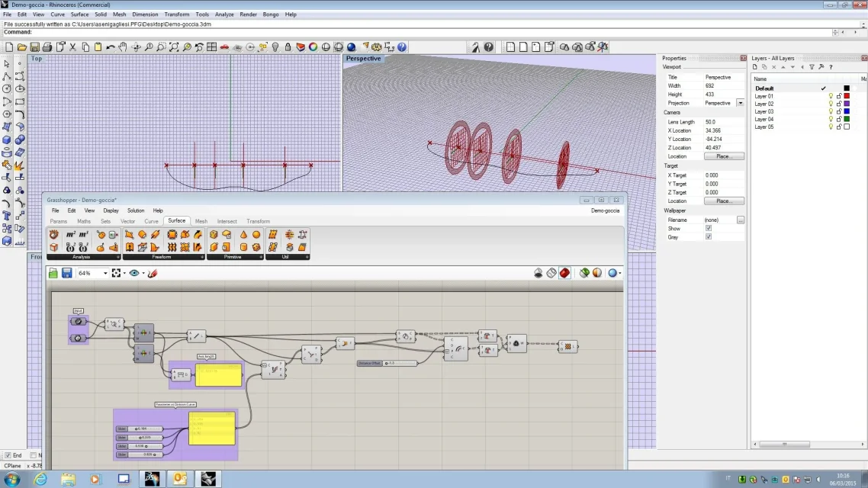Open Rhino Options with the gear icon
This screenshot has height=488, width=868.
pos(377,47)
